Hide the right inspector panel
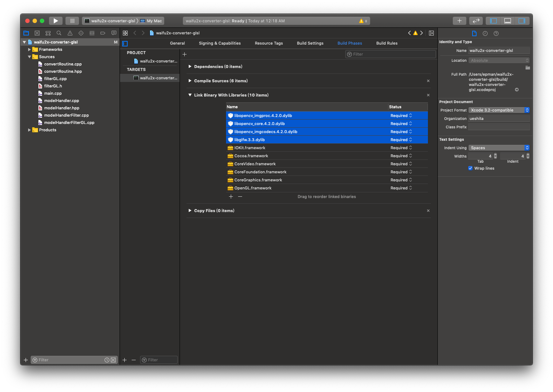553x392 pixels. click(522, 21)
